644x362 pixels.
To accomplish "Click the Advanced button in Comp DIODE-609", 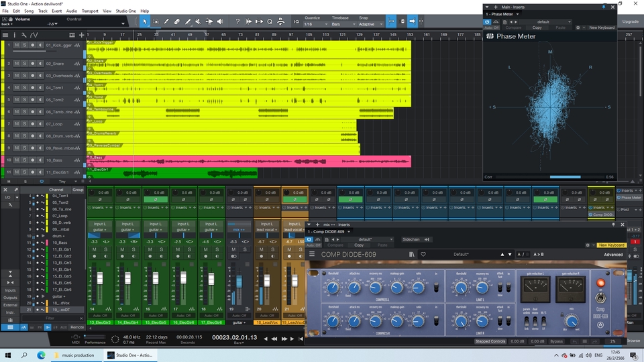I will tap(613, 255).
